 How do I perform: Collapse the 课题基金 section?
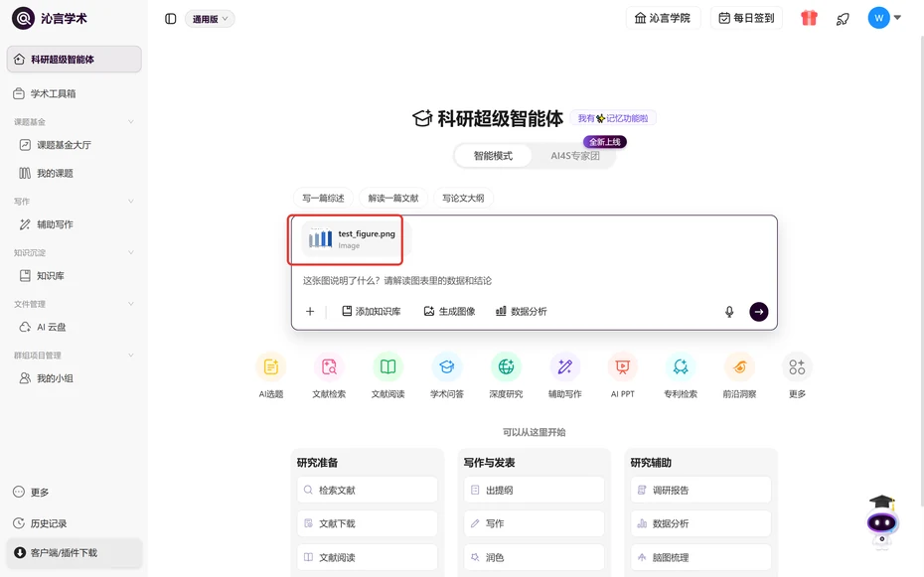pyautogui.click(x=131, y=122)
